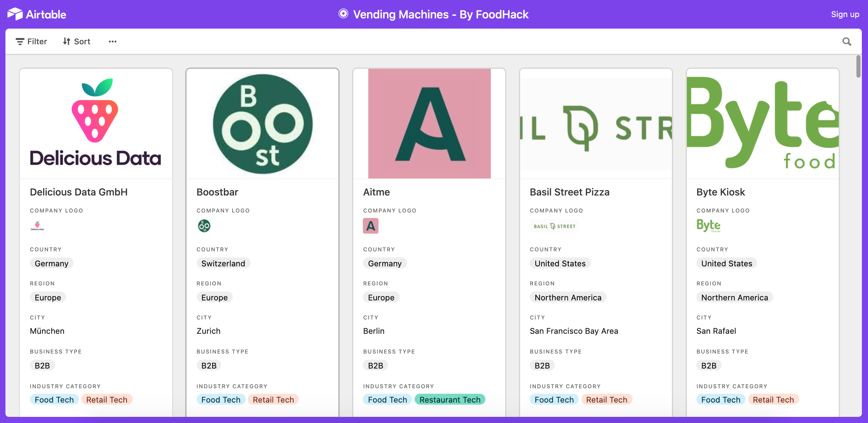868x423 pixels.
Task: Click Retail Tech tag on Boostbar card
Action: [x=273, y=399]
